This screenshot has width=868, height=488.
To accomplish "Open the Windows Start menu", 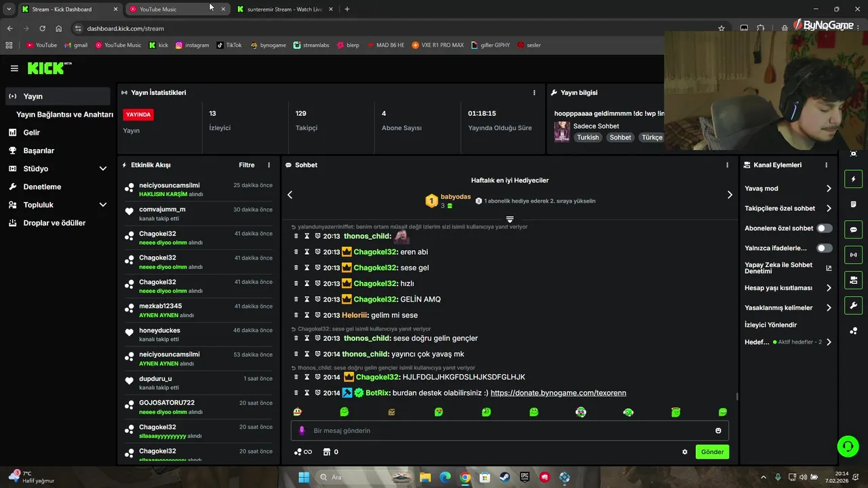I will click(304, 477).
